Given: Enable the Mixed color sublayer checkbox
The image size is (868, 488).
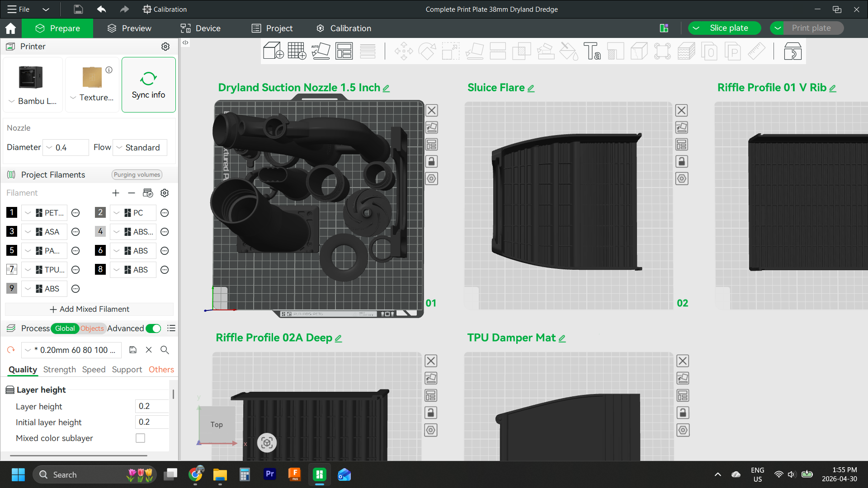Looking at the screenshot, I should tap(140, 438).
